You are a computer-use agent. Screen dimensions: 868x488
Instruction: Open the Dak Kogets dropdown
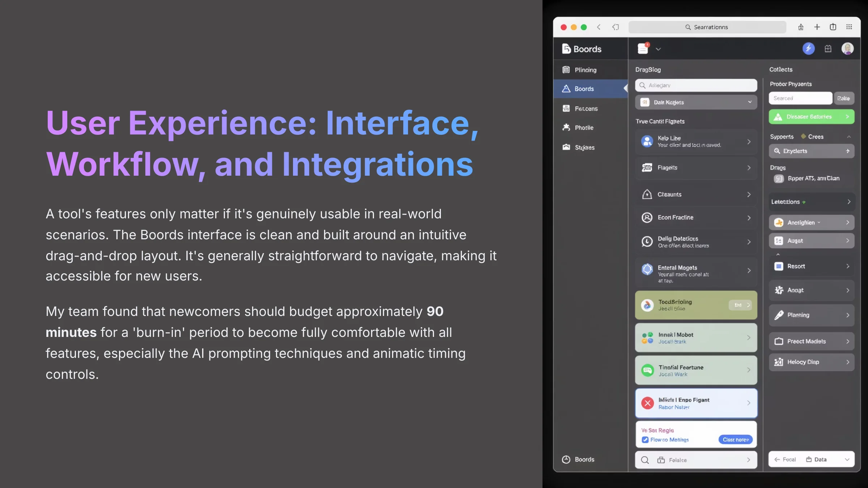click(696, 102)
